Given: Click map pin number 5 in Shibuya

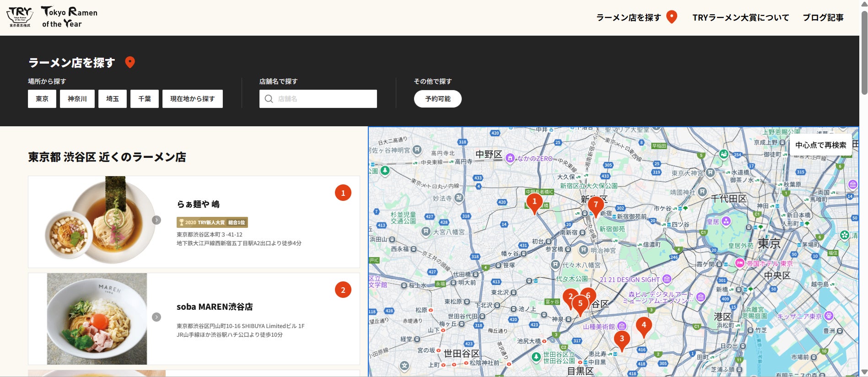Looking at the screenshot, I should (x=580, y=304).
